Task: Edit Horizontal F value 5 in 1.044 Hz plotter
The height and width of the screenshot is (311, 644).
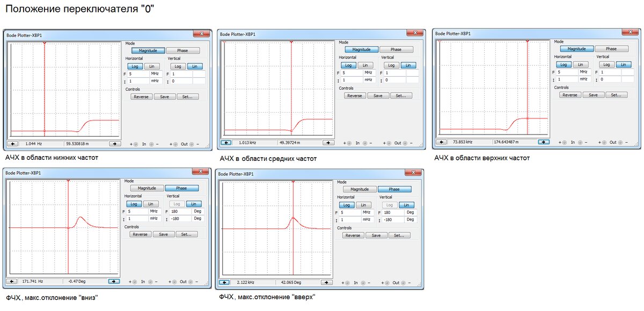Action: (x=140, y=73)
